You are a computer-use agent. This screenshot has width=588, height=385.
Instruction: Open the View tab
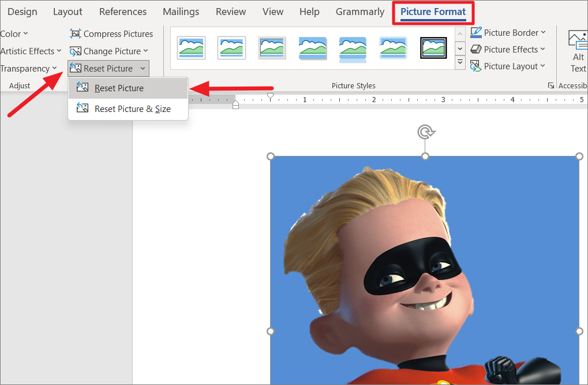point(272,12)
